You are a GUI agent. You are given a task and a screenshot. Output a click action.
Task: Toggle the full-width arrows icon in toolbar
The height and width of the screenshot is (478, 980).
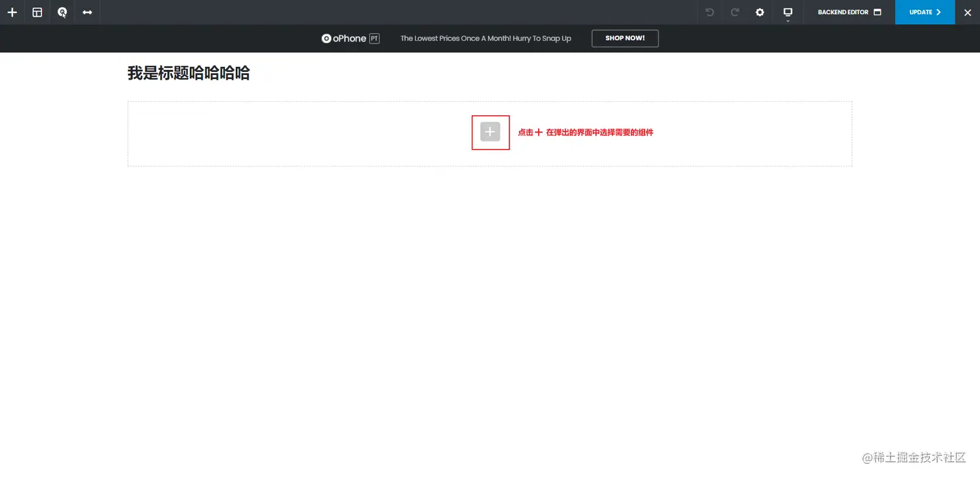(x=87, y=12)
